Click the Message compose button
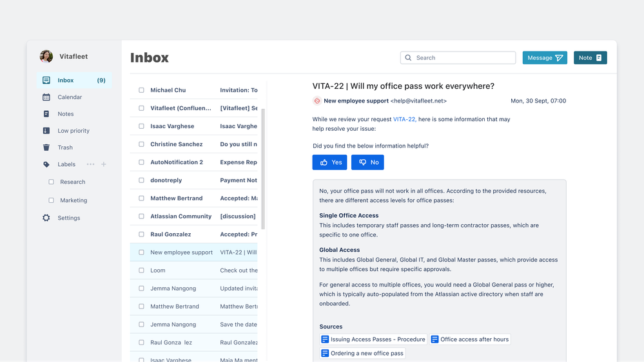Image resolution: width=644 pixels, height=362 pixels. coord(545,58)
